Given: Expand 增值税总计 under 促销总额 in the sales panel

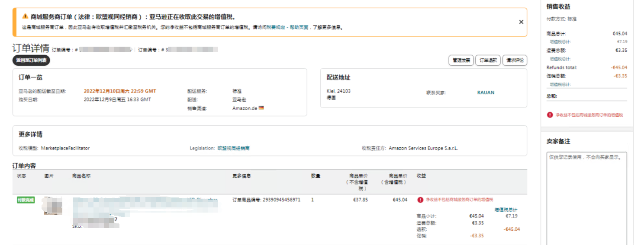Looking at the screenshot, I should point(560,84).
